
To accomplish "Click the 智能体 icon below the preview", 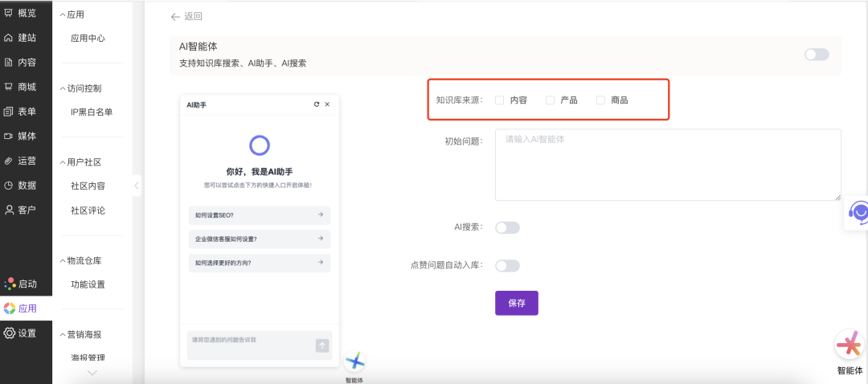I will click(354, 362).
